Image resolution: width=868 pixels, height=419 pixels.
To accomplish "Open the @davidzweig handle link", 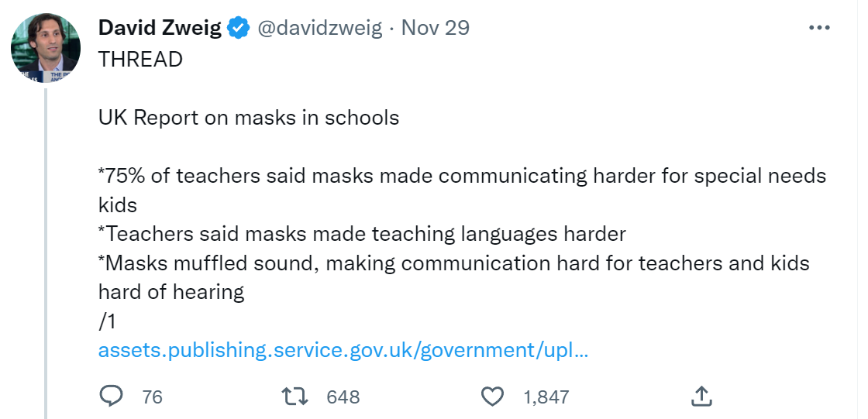I will point(319,29).
